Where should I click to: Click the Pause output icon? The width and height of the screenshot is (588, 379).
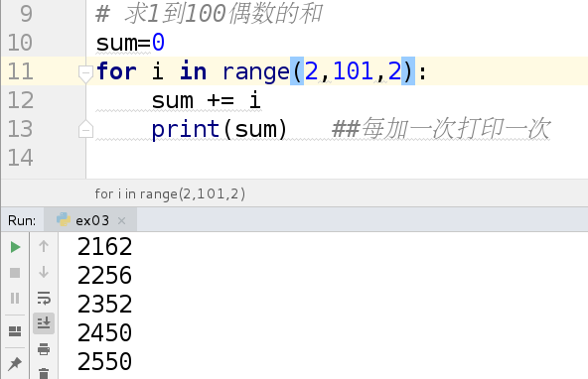(15, 298)
